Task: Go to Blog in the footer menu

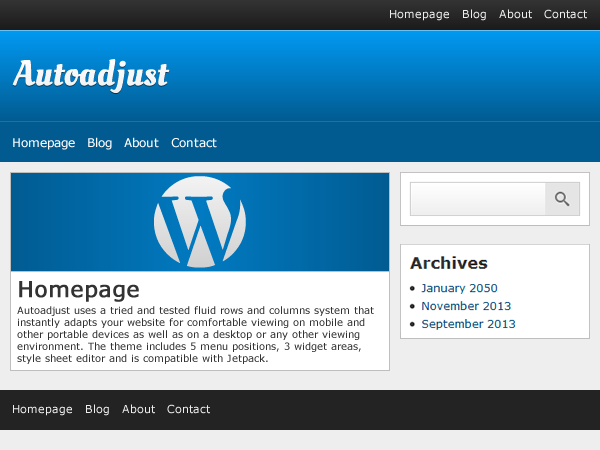Action: 97,409
